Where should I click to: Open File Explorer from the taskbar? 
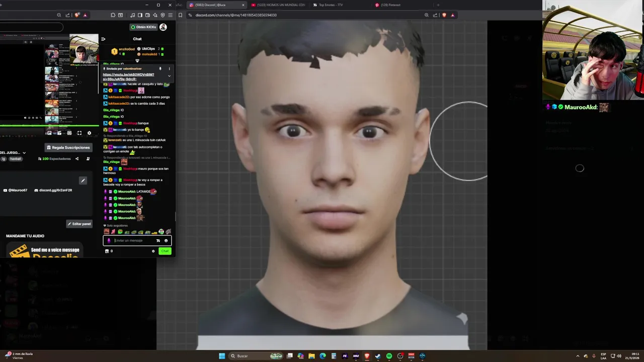(x=311, y=356)
